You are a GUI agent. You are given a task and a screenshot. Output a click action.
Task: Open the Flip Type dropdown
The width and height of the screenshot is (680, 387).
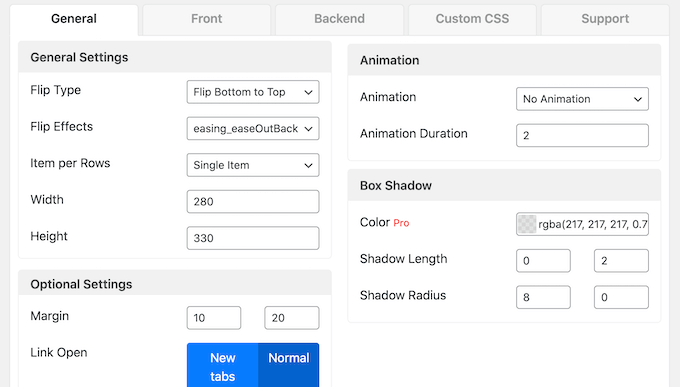tap(253, 92)
